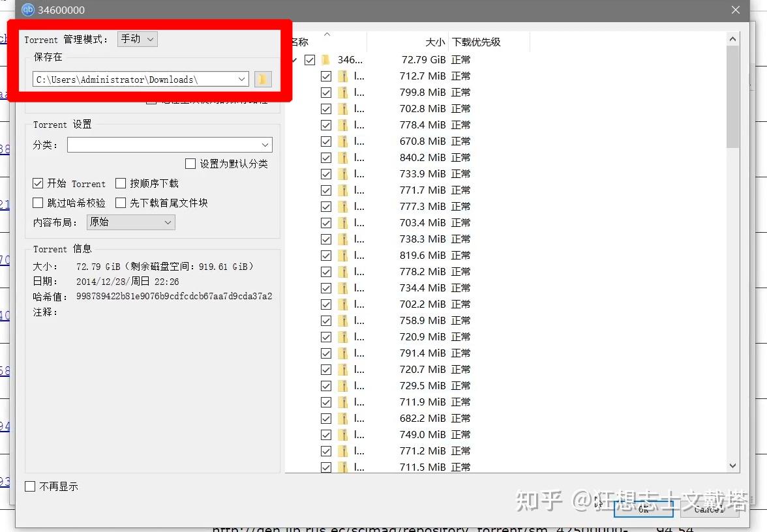Click the OK button
The image size is (767, 532).
tap(643, 509)
